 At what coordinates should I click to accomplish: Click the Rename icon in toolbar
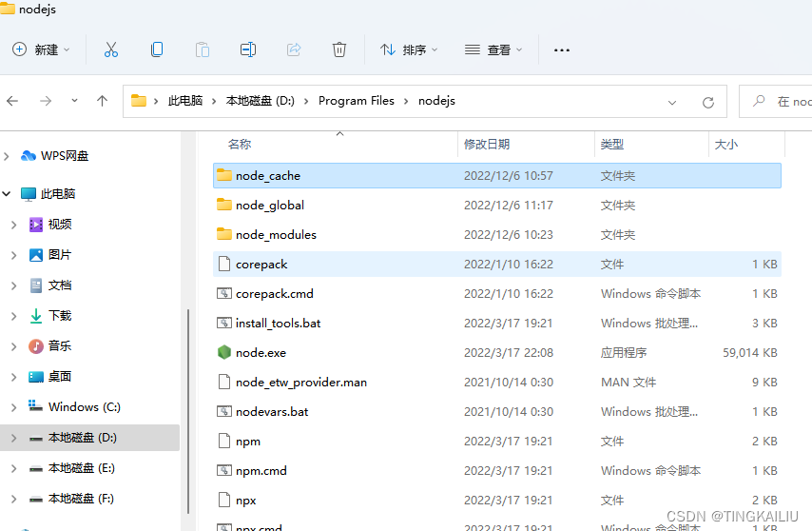pyautogui.click(x=248, y=49)
